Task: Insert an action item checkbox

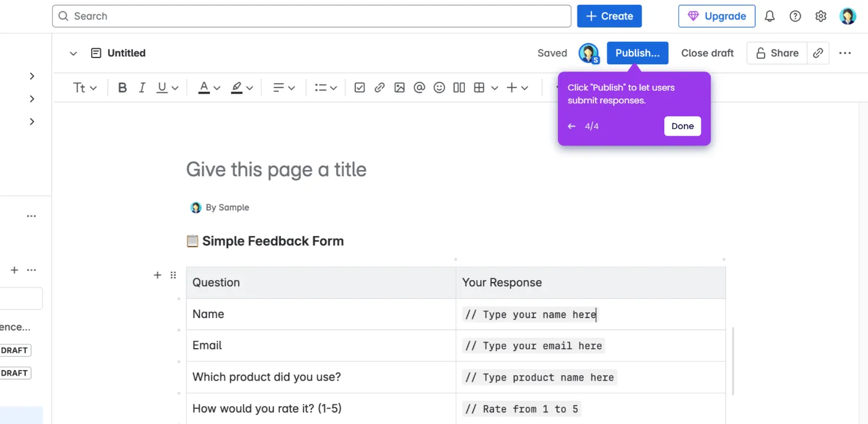Action: 360,88
